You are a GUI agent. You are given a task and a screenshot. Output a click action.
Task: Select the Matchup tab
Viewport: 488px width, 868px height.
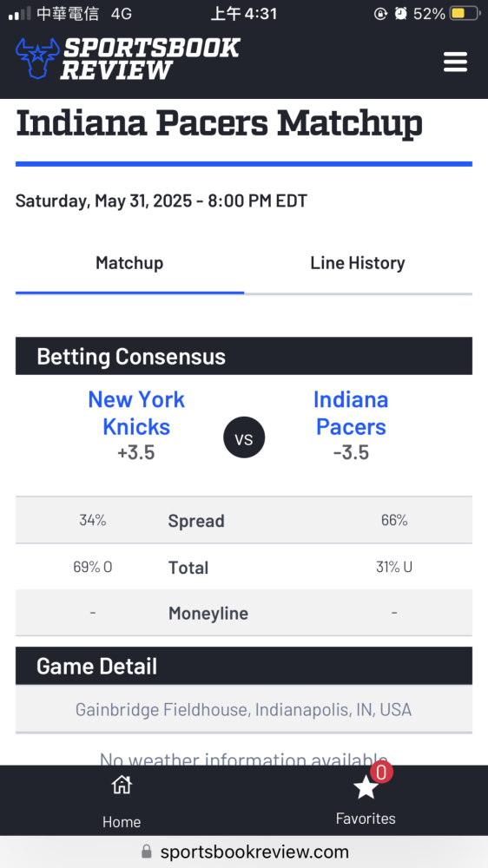(x=129, y=263)
